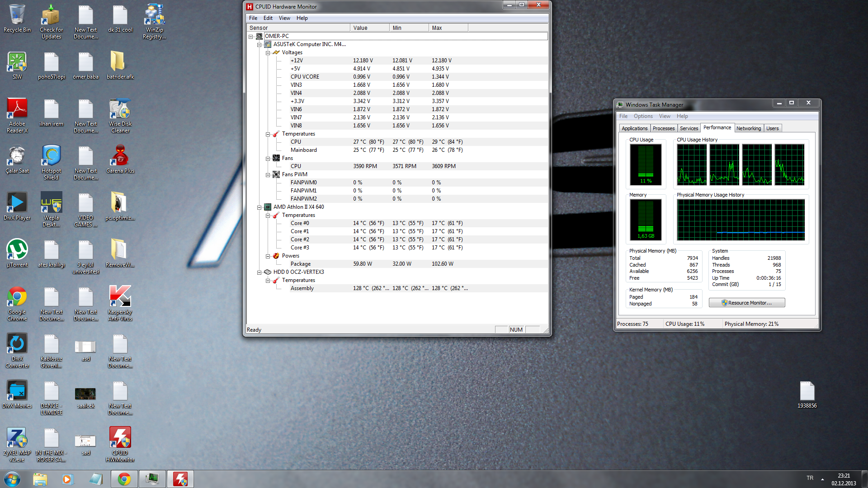The image size is (868, 488).
Task: Click the Temperatures expander under AMD Athlon II X4 640
Action: pos(268,215)
